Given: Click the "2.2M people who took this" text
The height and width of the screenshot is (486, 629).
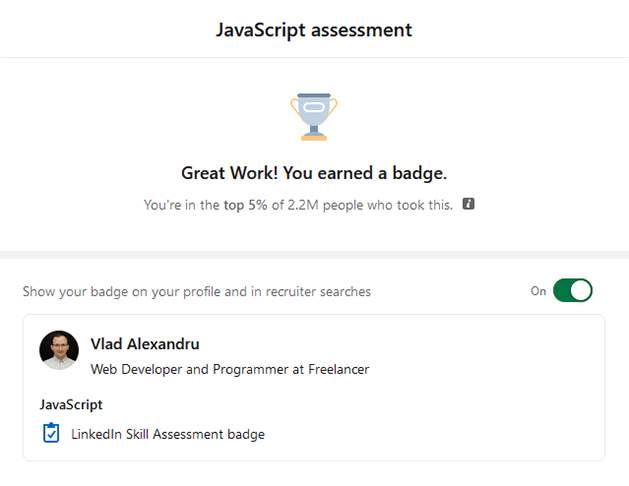Looking at the screenshot, I should [370, 205].
